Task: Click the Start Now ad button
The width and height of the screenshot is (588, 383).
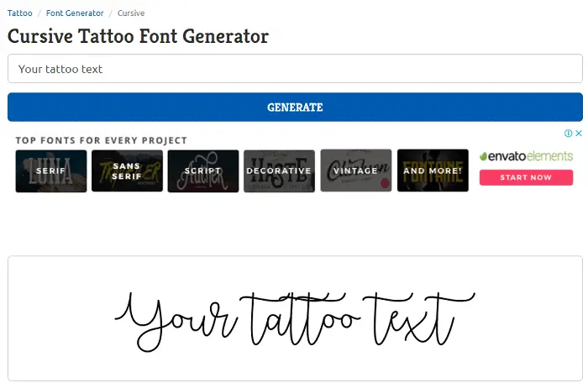Action: pyautogui.click(x=526, y=177)
